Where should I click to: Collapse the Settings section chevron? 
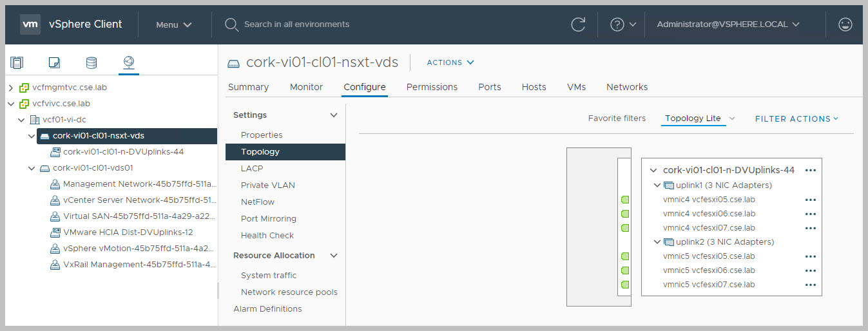point(334,115)
